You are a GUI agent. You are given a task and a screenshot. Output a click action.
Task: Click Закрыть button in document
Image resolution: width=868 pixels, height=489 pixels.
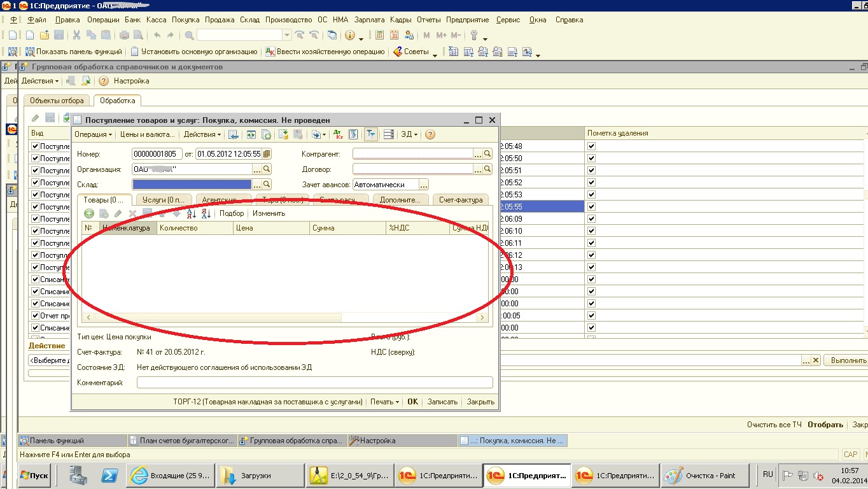[480, 402]
